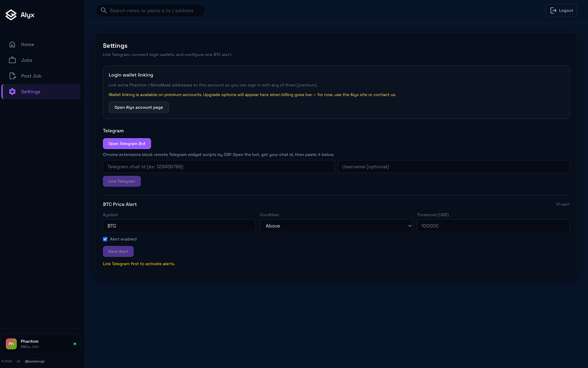588x368 pixels.
Task: Select Settings in the sidebar navigation
Action: coord(41,92)
